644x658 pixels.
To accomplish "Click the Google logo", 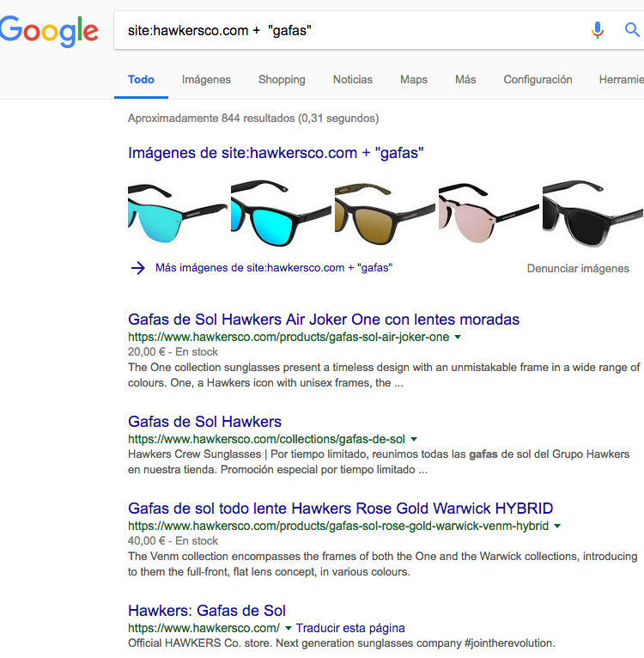I will 49,31.
